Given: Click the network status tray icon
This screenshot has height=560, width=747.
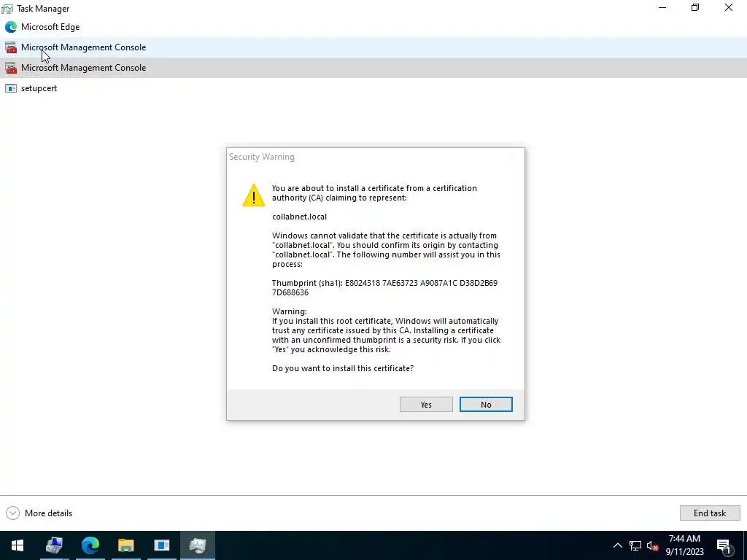Looking at the screenshot, I should point(635,545).
